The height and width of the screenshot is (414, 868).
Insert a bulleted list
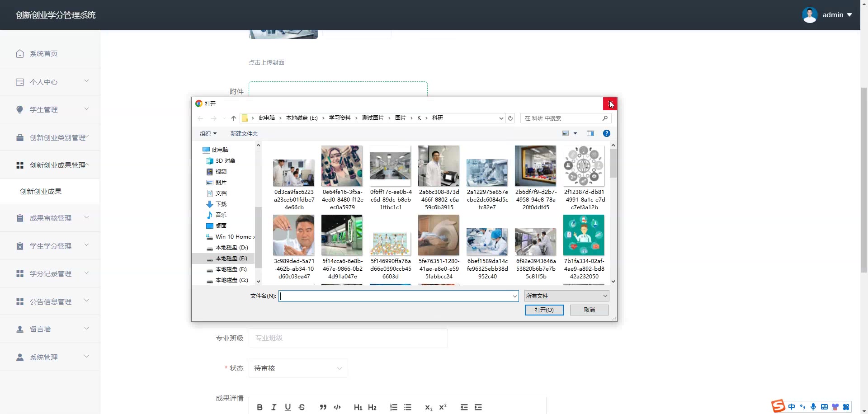tap(408, 407)
